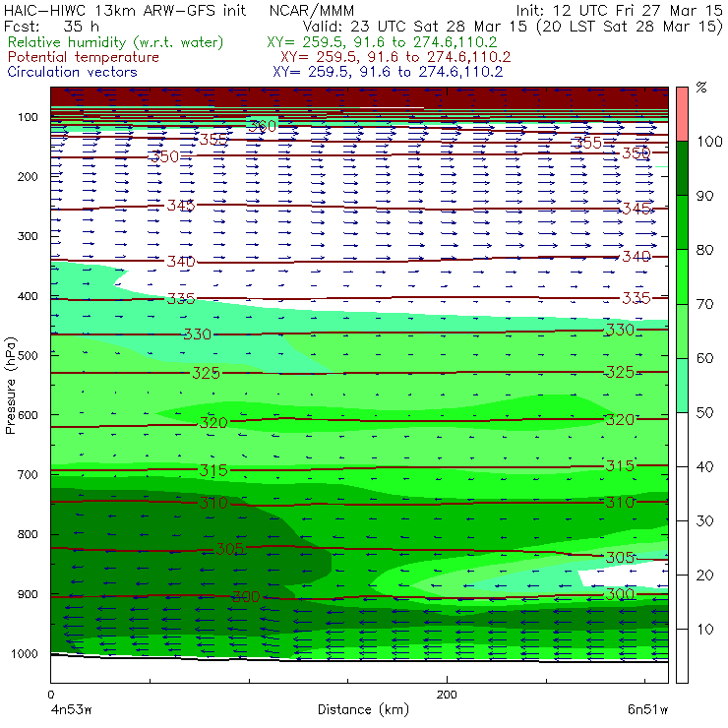This screenshot has height=728, width=728.
Task: Click the '%' unit label above the colorbar
Action: pos(701,87)
